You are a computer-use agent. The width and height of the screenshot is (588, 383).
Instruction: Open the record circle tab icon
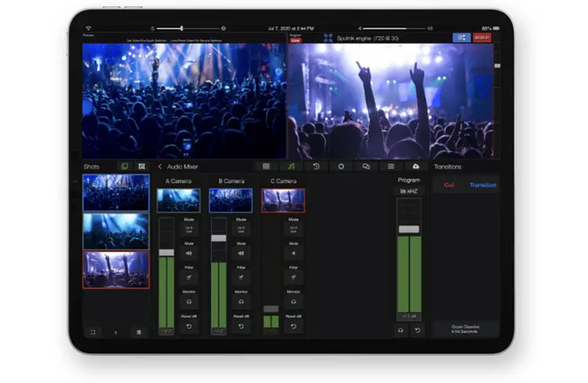341,166
